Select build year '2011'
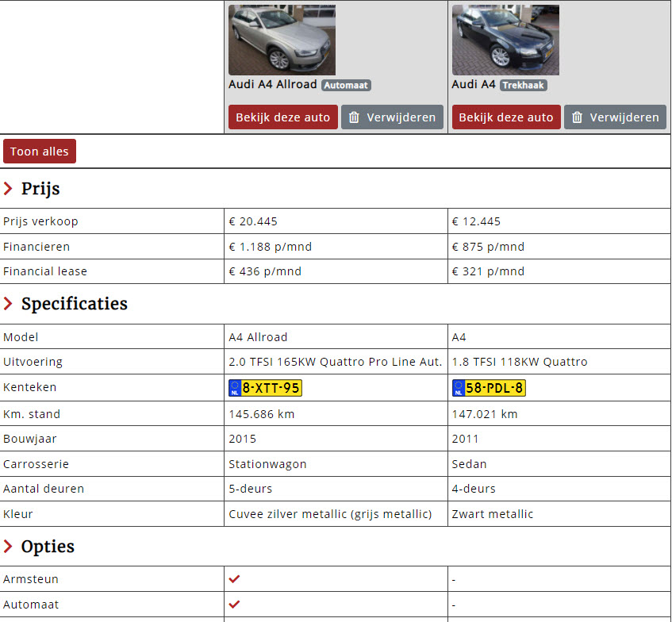This screenshot has width=672, height=622. tap(465, 439)
